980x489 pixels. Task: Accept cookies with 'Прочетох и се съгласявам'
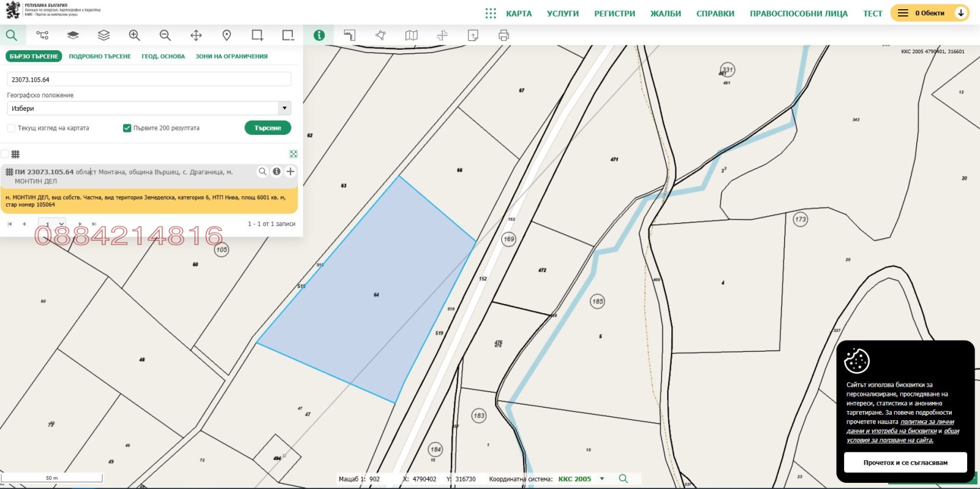click(x=905, y=463)
